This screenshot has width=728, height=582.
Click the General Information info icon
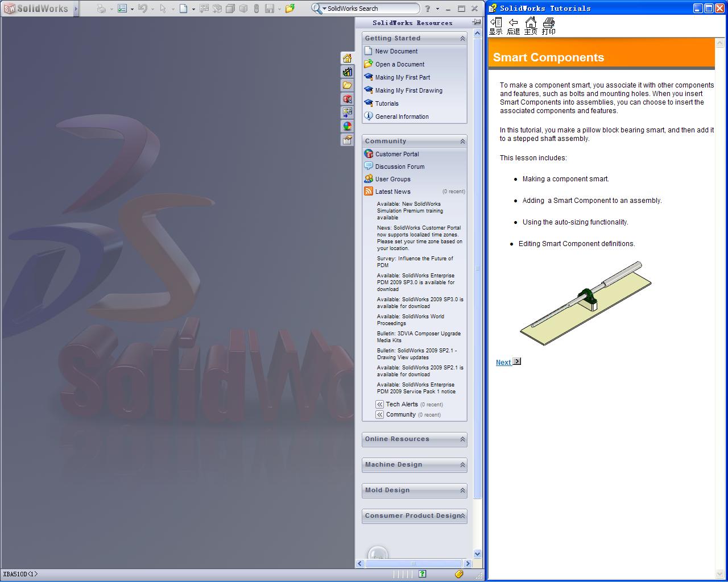point(369,116)
